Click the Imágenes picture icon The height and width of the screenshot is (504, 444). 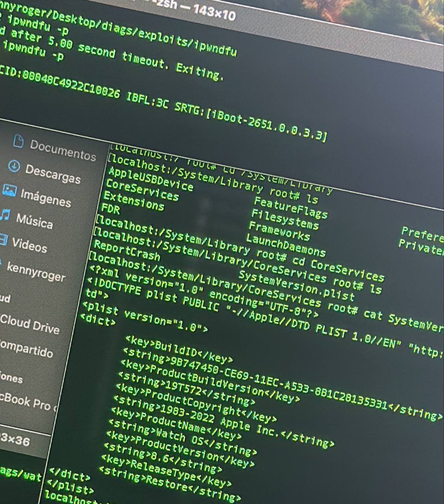click(x=9, y=191)
